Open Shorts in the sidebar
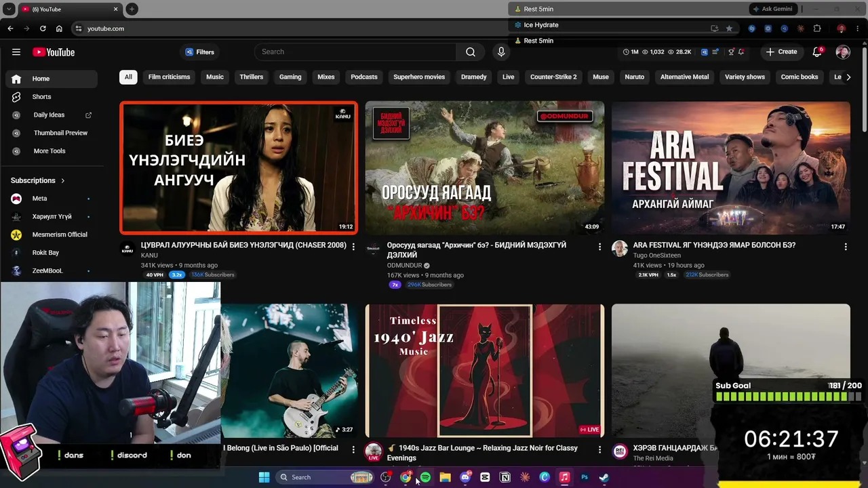Screen dimensions: 868x488 click(52, 97)
